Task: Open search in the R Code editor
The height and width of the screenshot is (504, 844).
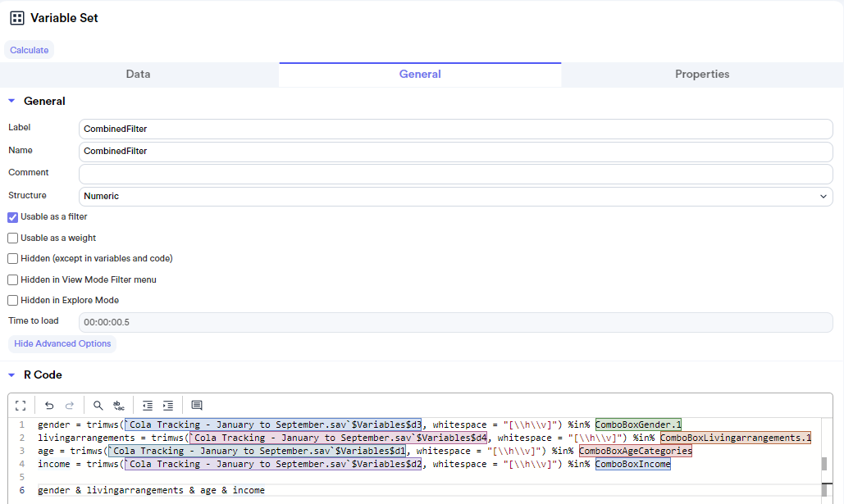Action: (98, 405)
